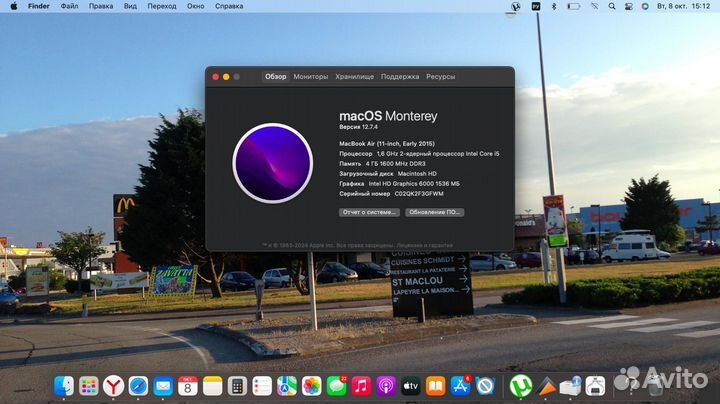Open the Файл menu
This screenshot has height=404, width=720.
(69, 6)
